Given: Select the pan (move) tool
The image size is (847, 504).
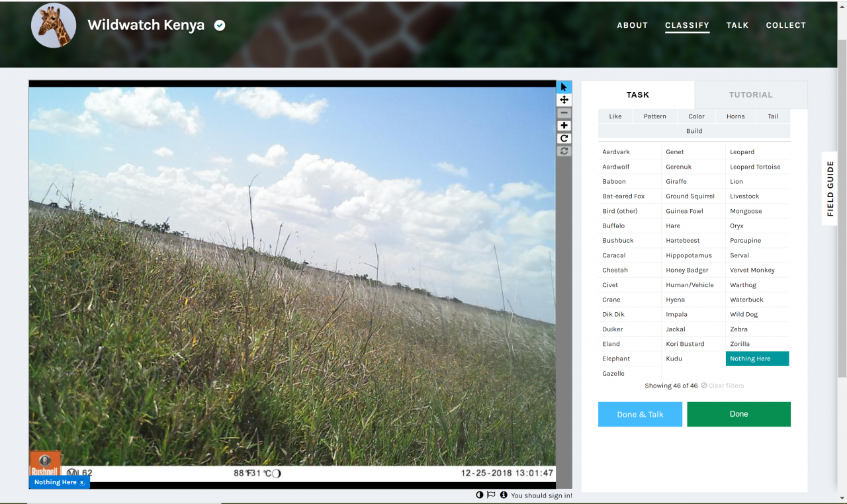Looking at the screenshot, I should pyautogui.click(x=564, y=100).
